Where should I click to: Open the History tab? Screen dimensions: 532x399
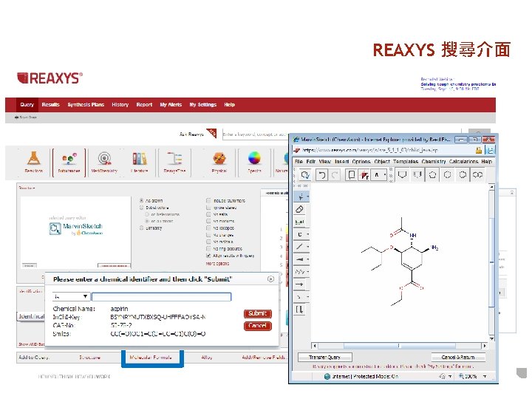(x=120, y=104)
